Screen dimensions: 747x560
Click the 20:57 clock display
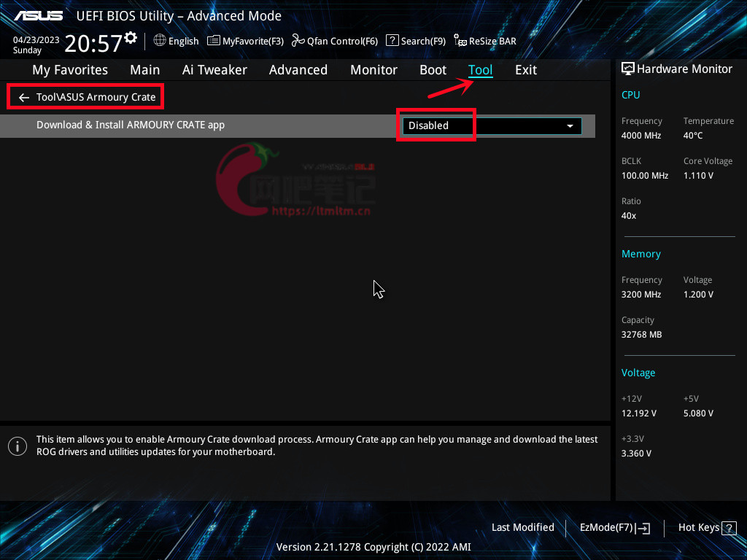[x=93, y=44]
